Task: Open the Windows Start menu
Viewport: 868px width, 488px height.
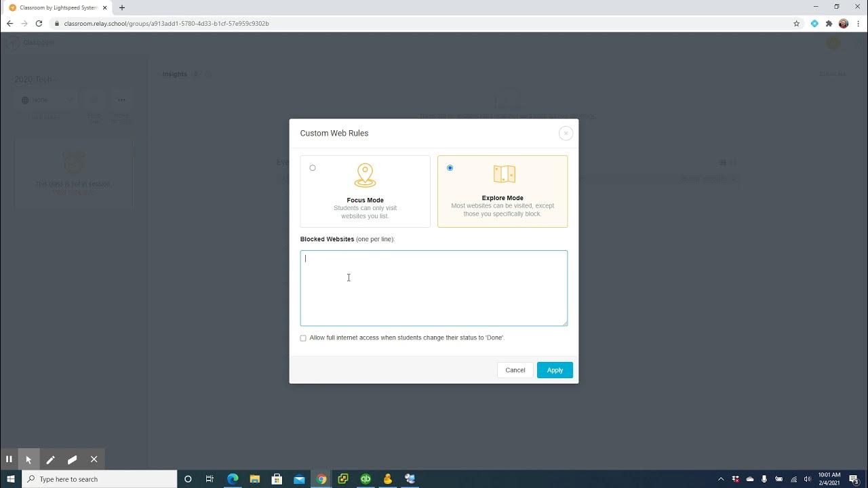Action: (x=11, y=479)
